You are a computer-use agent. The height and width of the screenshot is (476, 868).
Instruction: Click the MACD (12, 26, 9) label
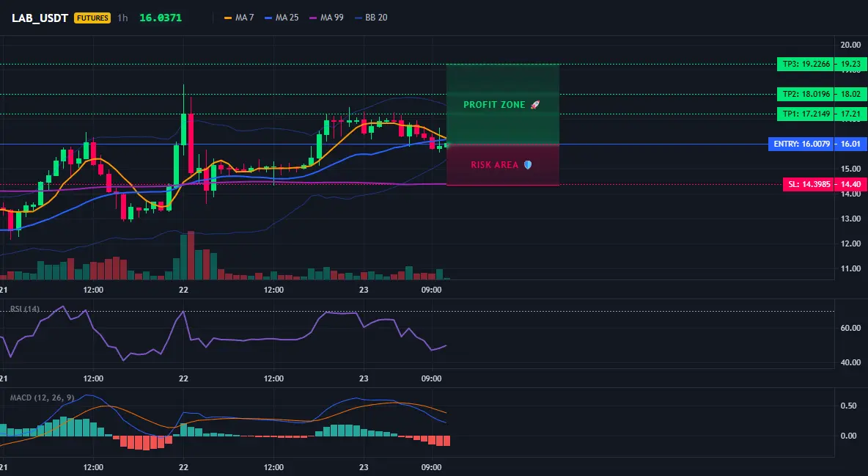[42, 398]
